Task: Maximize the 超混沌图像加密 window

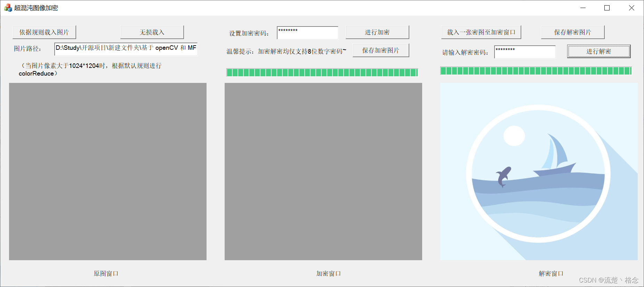Action: (x=607, y=8)
